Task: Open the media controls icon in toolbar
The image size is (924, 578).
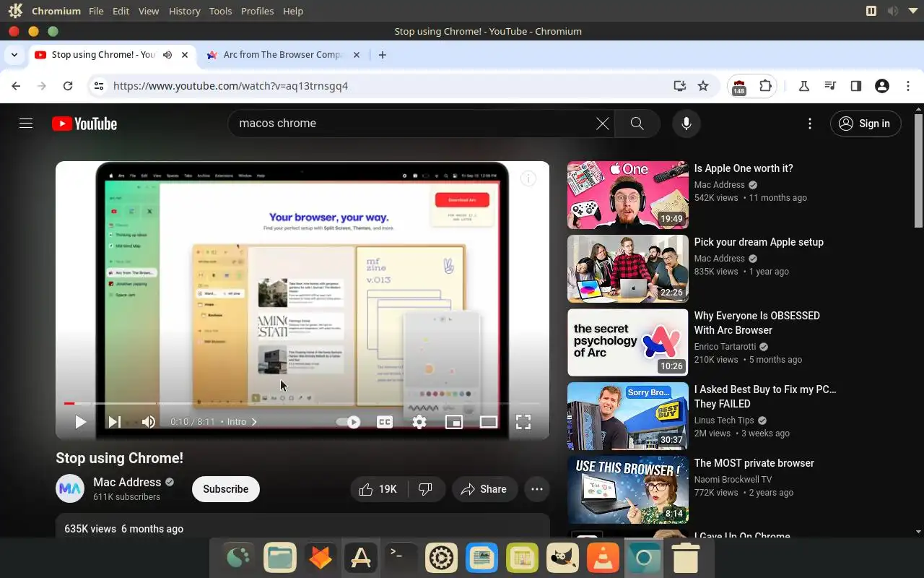Action: coord(830,86)
